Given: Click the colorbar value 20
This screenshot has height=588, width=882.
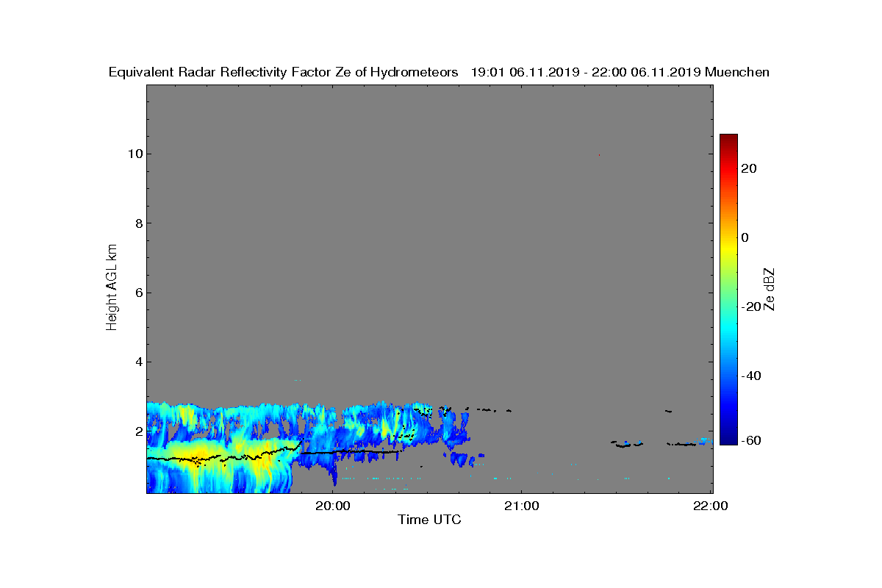Looking at the screenshot, I should point(750,168).
